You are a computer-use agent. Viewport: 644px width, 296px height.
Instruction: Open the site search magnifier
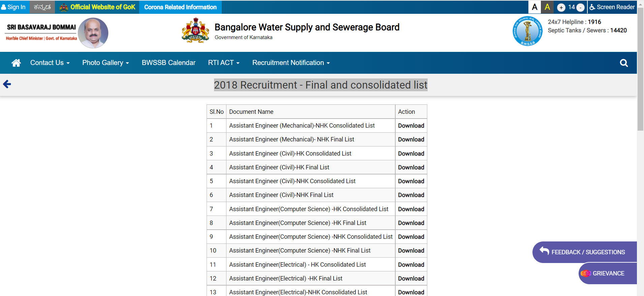click(x=624, y=63)
